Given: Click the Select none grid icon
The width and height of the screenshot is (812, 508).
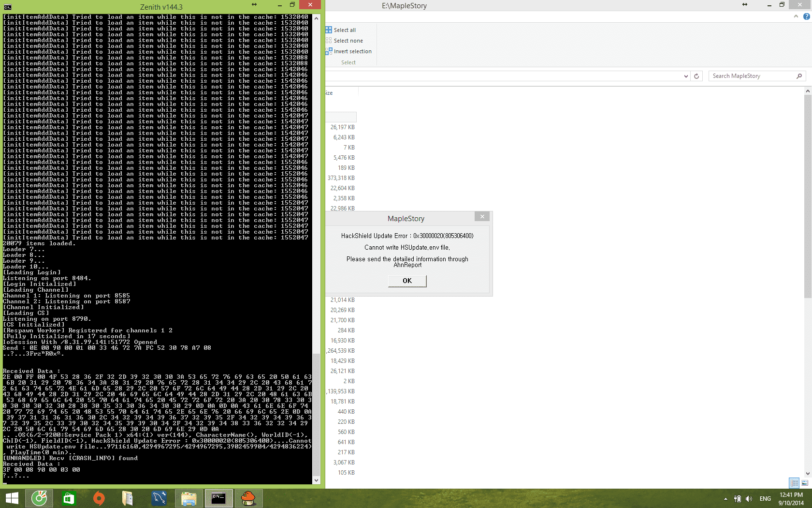Looking at the screenshot, I should (329, 41).
